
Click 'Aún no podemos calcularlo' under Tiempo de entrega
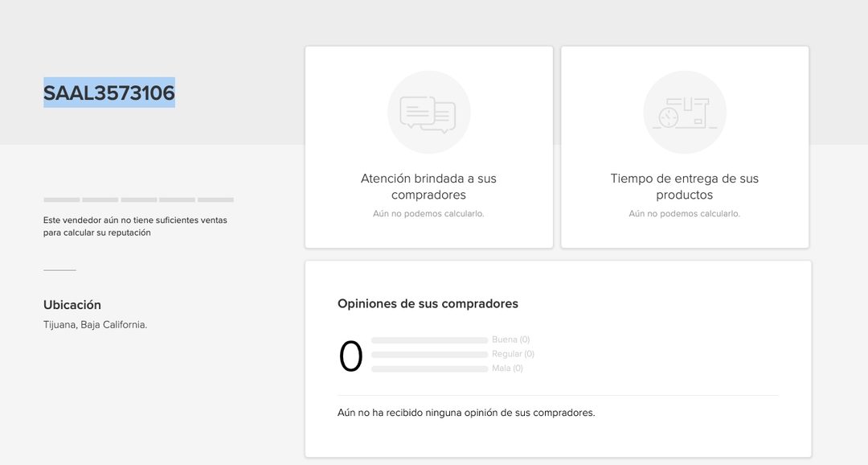[x=684, y=213]
